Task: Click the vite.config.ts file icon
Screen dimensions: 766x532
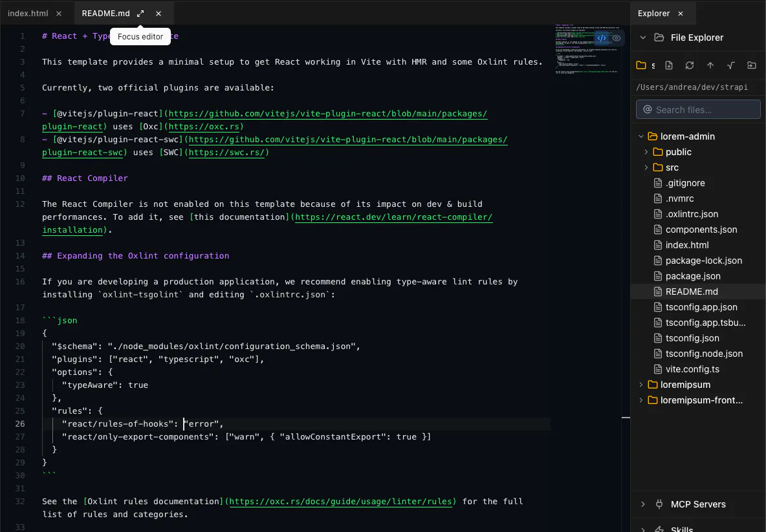Action: pos(658,370)
